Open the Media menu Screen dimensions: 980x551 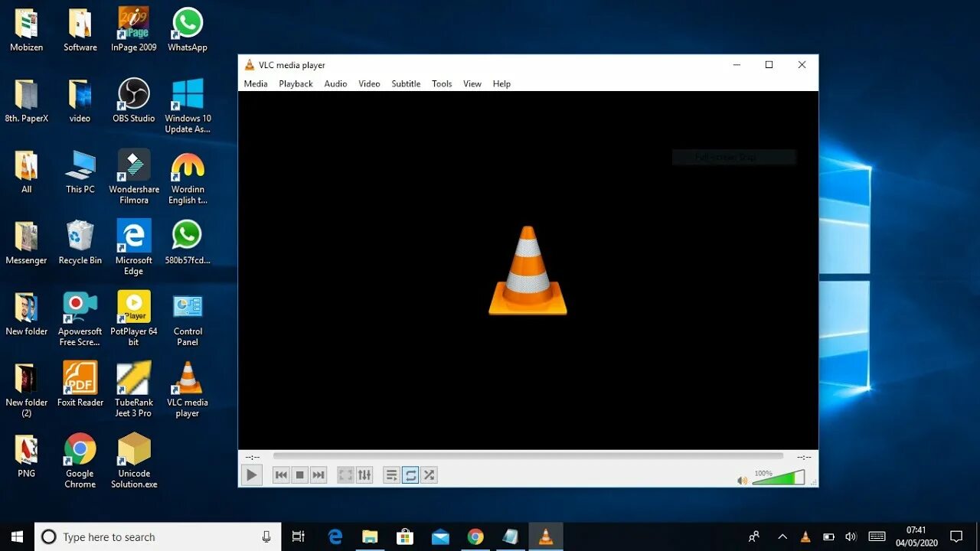coord(256,83)
